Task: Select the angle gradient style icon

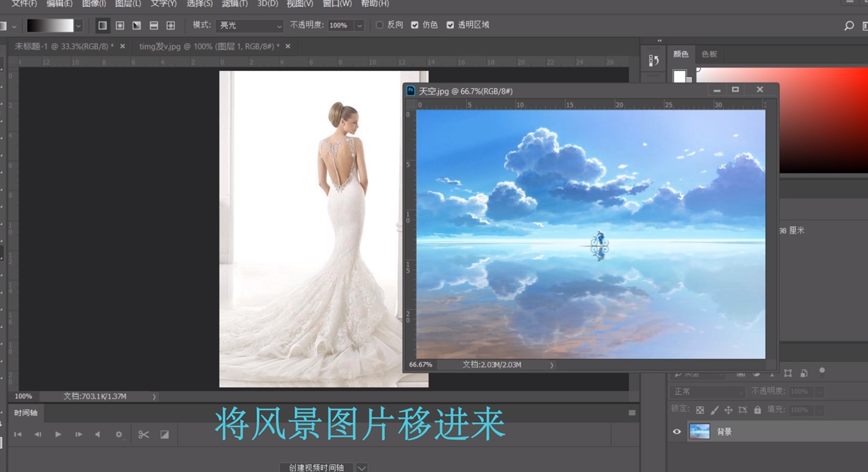Action: (137, 25)
